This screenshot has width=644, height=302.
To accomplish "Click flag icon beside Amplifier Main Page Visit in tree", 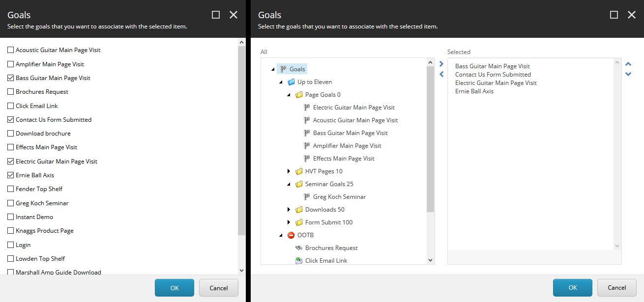I will (307, 146).
